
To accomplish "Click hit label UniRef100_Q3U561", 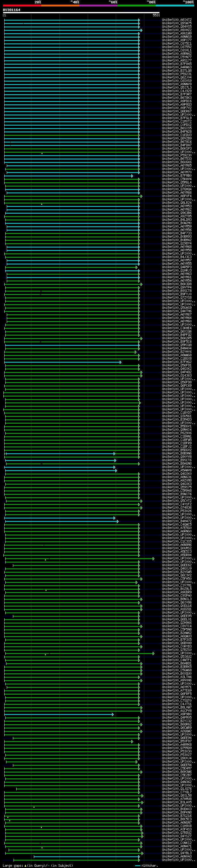I will [x=177, y=416].
